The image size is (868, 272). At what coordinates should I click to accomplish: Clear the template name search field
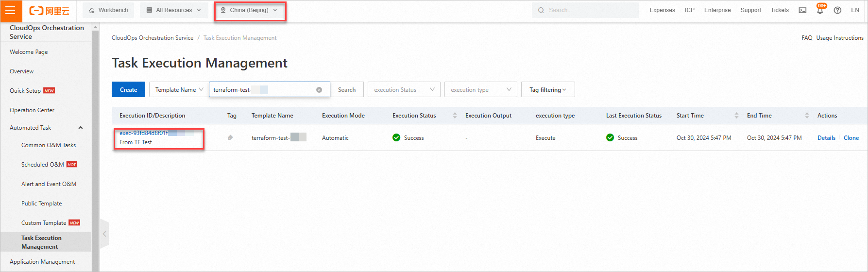tap(319, 90)
